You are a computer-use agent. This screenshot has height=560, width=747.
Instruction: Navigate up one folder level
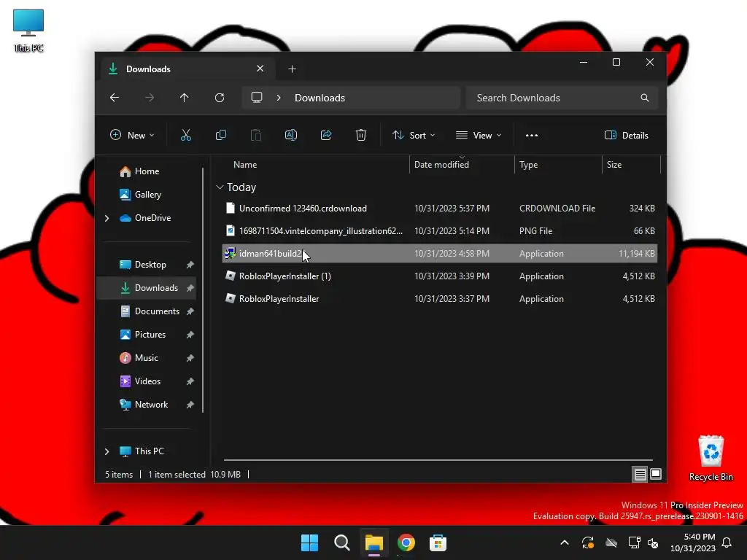click(x=185, y=98)
